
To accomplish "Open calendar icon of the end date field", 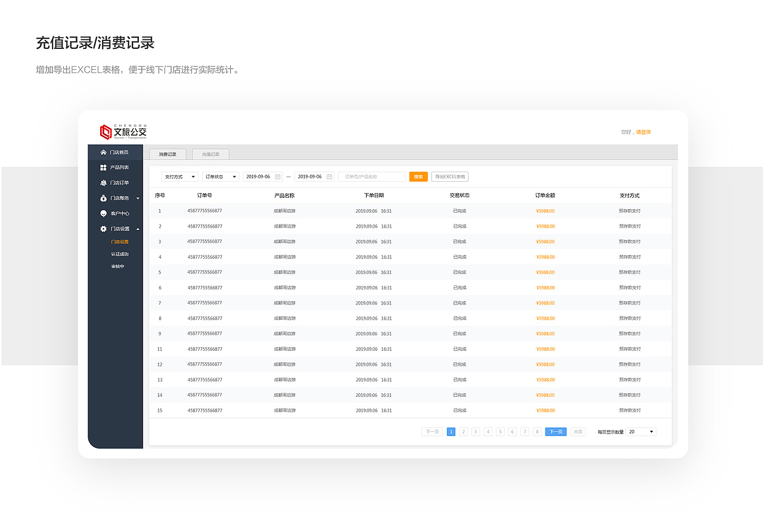I will pos(329,177).
